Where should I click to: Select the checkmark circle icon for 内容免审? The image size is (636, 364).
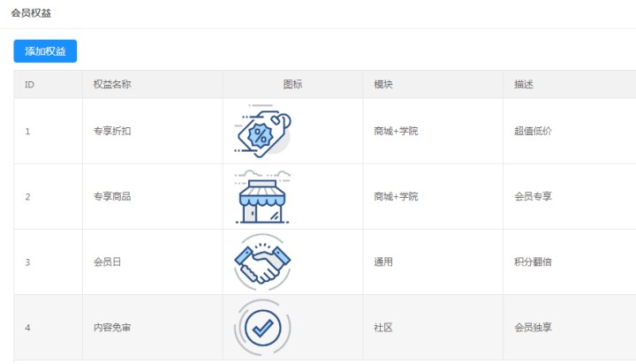[x=262, y=328]
